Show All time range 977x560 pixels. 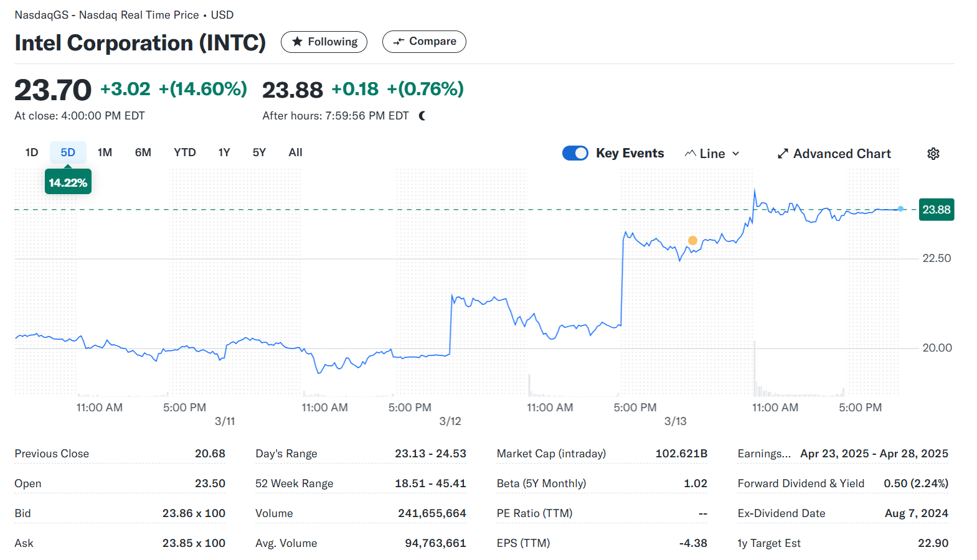pos(295,152)
